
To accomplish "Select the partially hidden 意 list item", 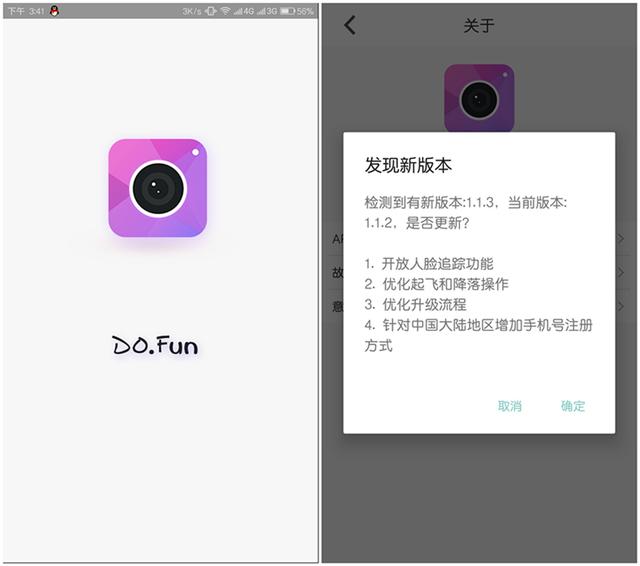I will tap(479, 306).
